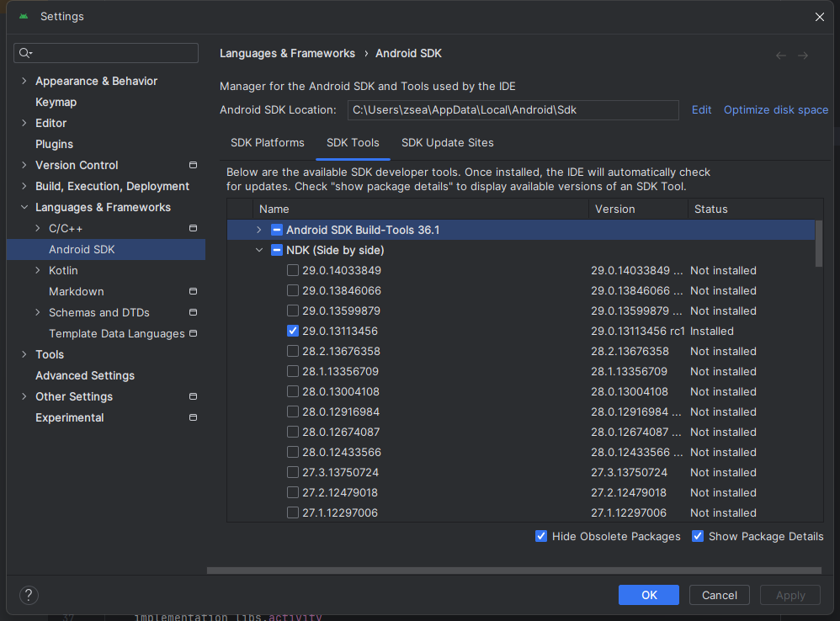Click the search magnifier icon
Image resolution: width=840 pixels, height=621 pixels.
(x=24, y=53)
